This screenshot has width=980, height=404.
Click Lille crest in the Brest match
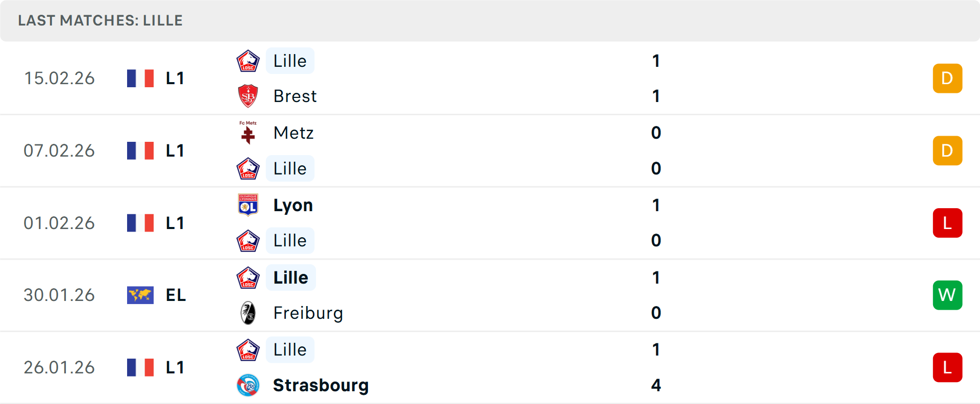click(248, 61)
